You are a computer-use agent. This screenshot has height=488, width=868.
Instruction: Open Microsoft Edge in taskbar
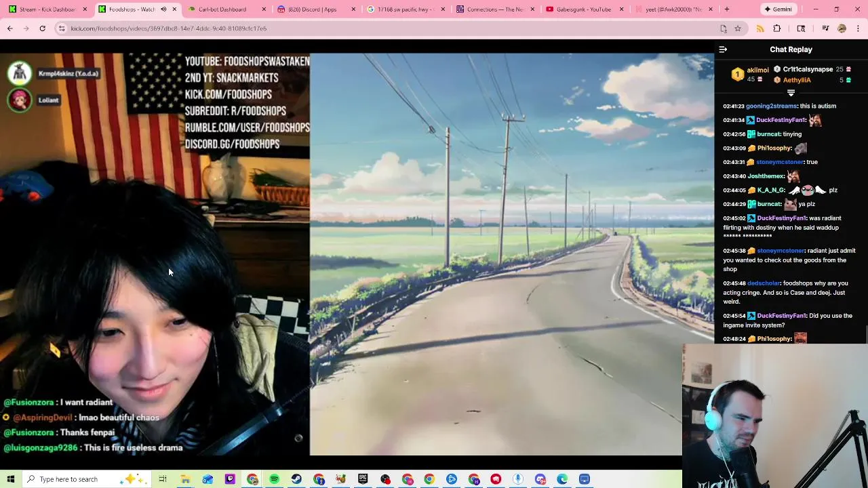tap(562, 479)
